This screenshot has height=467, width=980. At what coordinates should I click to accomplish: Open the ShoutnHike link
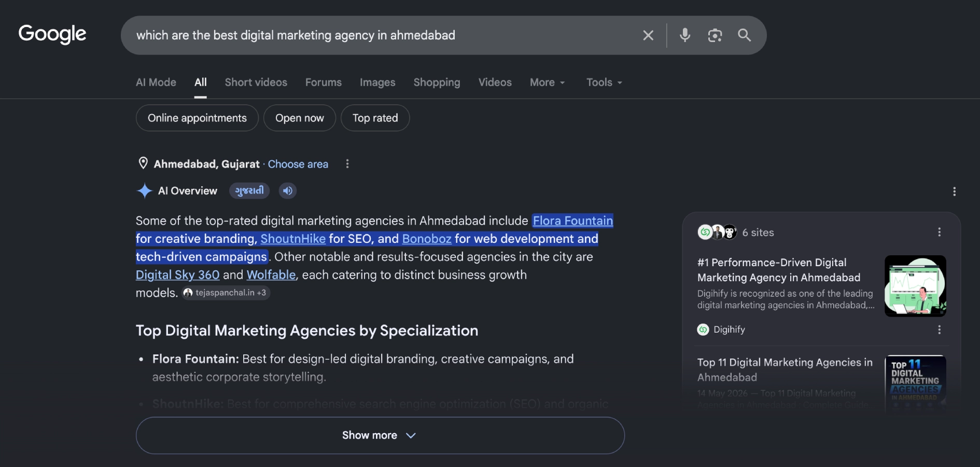tap(293, 239)
